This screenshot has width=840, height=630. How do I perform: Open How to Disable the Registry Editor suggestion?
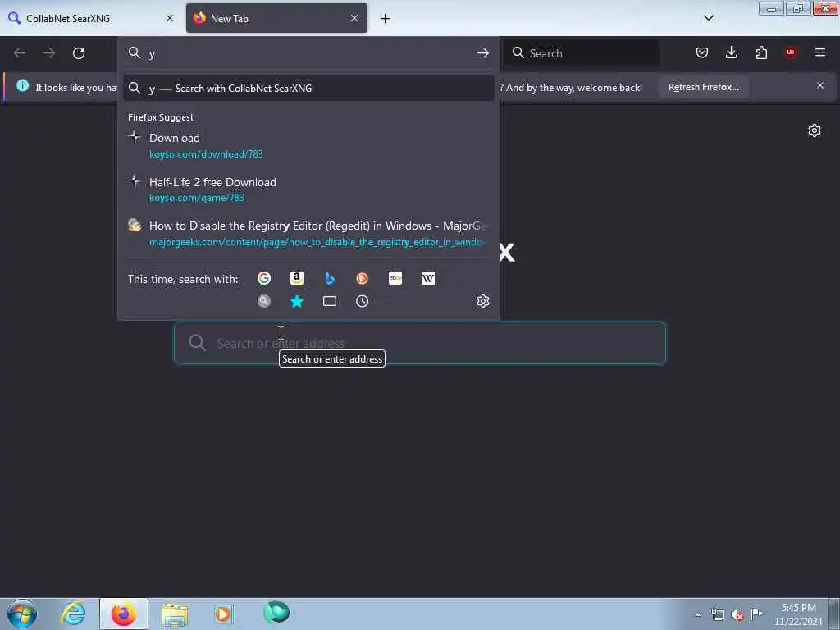[308, 233]
